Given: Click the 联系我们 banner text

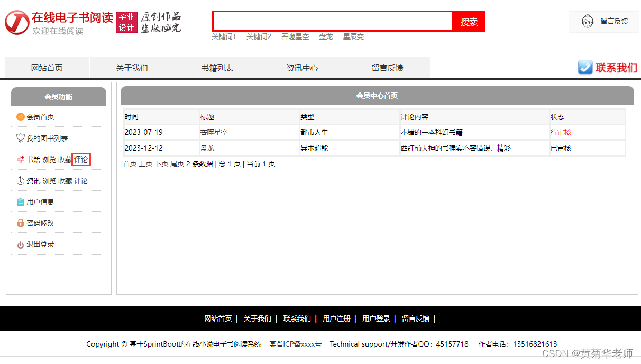Looking at the screenshot, I should point(616,68).
